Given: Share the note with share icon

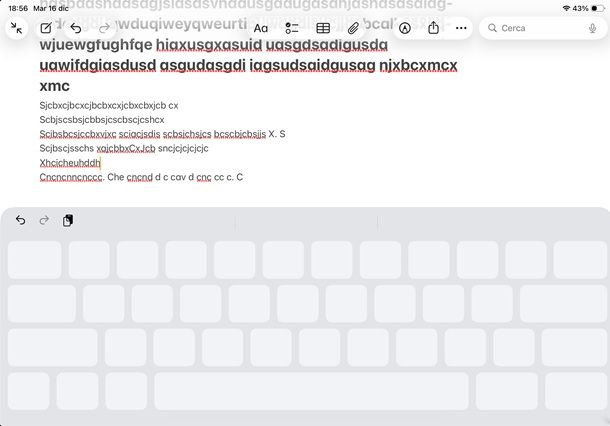Looking at the screenshot, I should [x=433, y=28].
